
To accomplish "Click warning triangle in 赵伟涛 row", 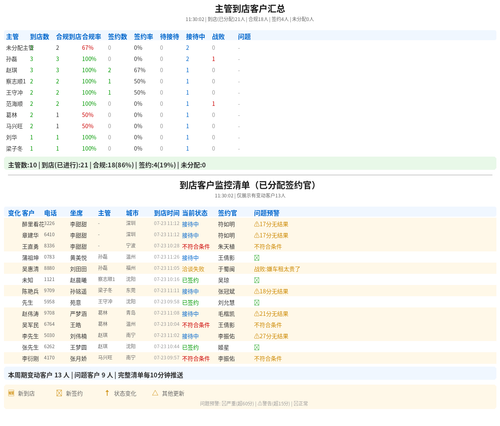I will pyautogui.click(x=257, y=314).
